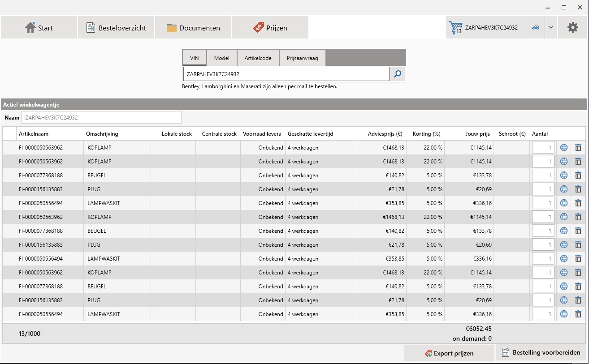
Task: Click the Export prijzen button
Action: coord(449,353)
